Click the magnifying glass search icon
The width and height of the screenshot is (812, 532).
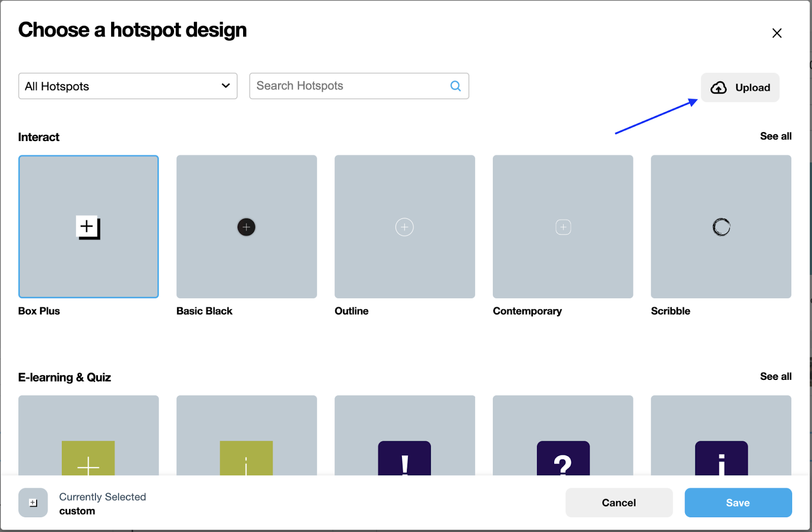456,86
